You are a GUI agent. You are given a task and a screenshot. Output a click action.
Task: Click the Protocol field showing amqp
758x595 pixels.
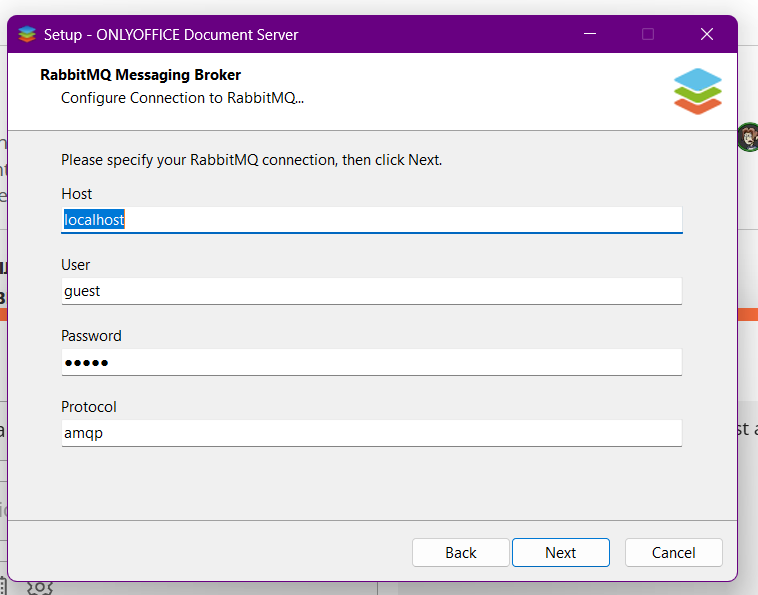(371, 433)
